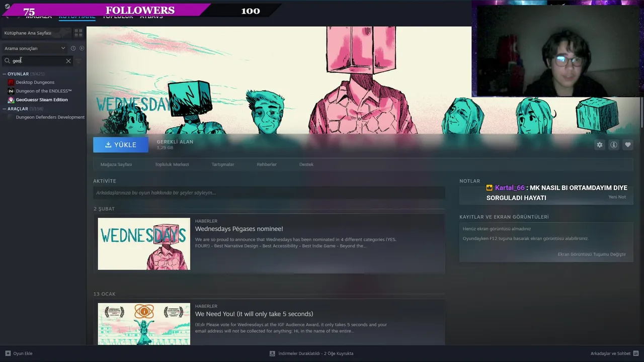The image size is (644, 362).
Task: Select Dungeon of the ENDLESS entry
Action: click(x=43, y=91)
